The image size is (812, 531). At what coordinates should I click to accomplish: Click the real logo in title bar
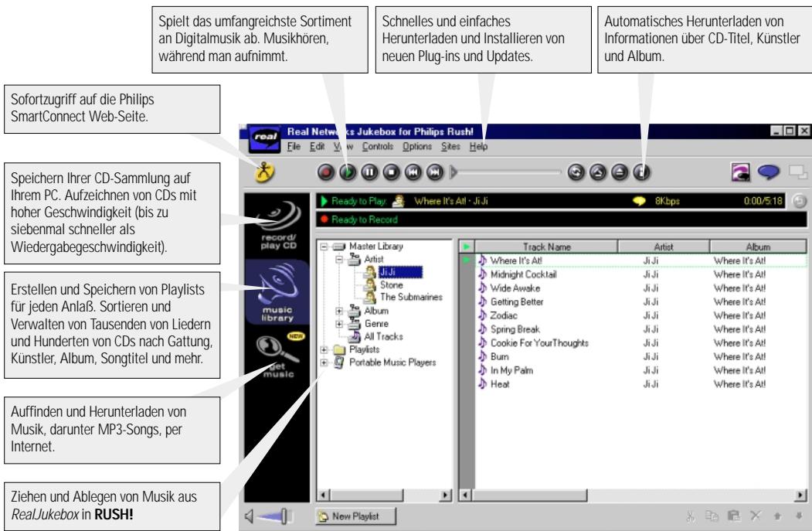(x=265, y=138)
